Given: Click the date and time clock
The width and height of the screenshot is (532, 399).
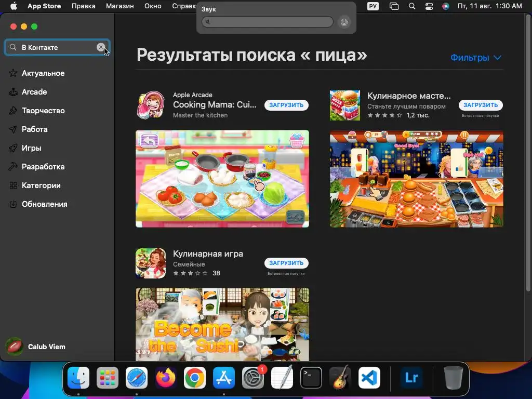Looking at the screenshot, I should [x=489, y=6].
